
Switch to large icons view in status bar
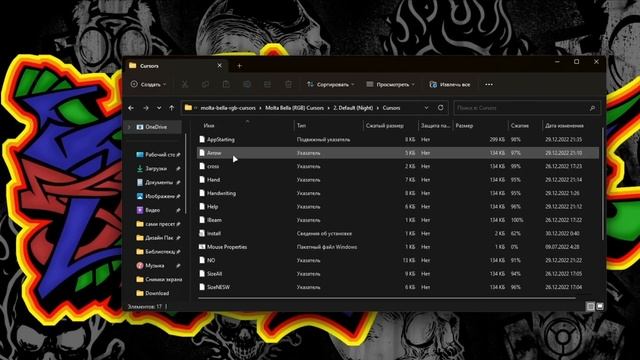click(600, 307)
